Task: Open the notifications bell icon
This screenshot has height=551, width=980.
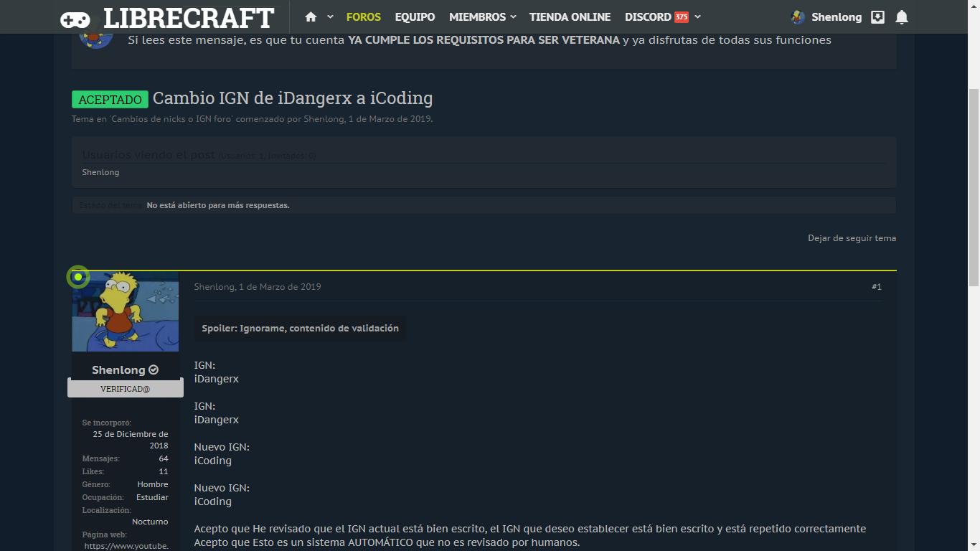Action: point(902,17)
